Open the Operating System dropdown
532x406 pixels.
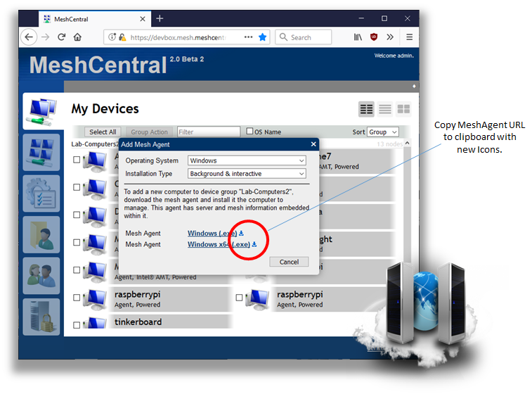point(247,160)
